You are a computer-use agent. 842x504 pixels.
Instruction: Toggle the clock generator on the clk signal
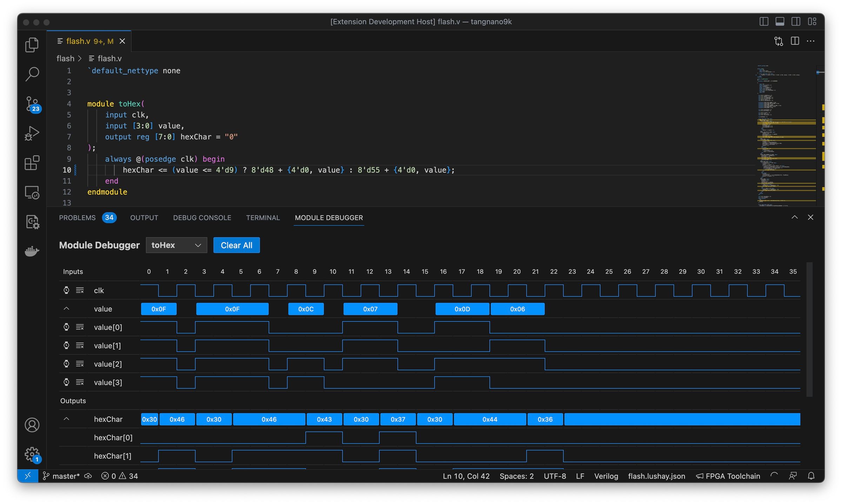pyautogui.click(x=66, y=290)
